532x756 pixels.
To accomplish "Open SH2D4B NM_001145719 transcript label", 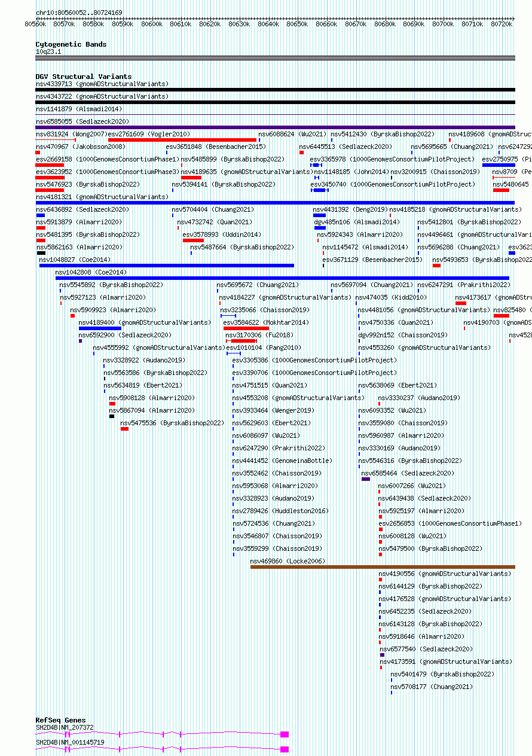I will (71, 742).
